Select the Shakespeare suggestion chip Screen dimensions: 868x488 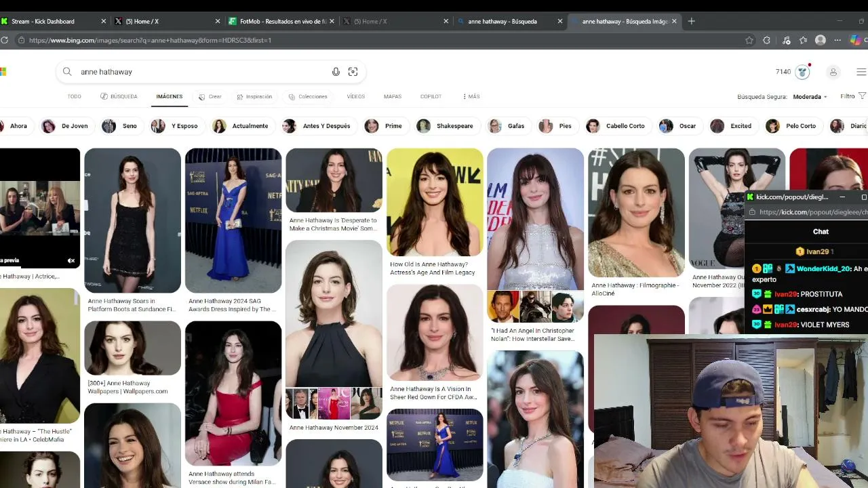pyautogui.click(x=446, y=126)
